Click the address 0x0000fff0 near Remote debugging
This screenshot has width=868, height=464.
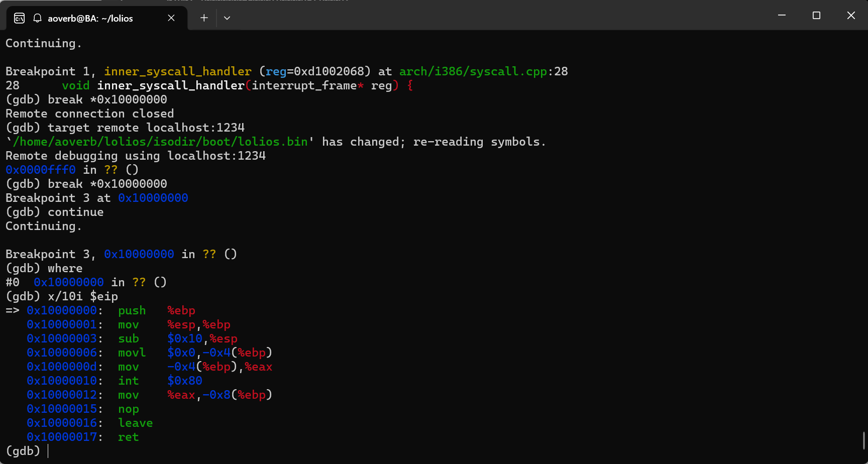[40, 170]
